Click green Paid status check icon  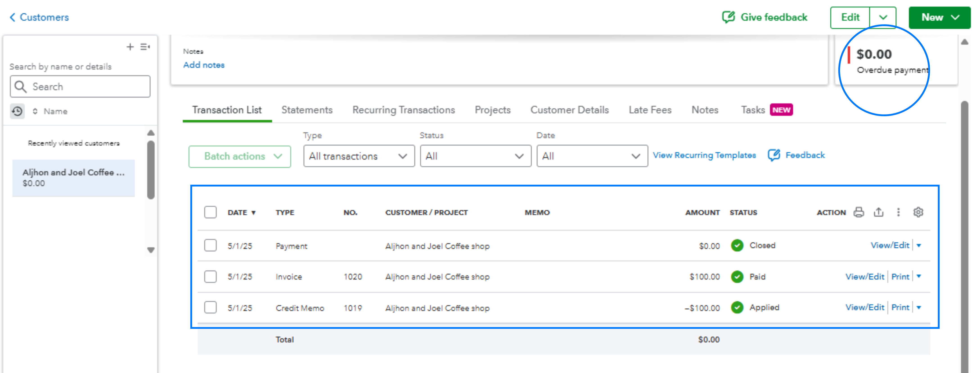(737, 277)
